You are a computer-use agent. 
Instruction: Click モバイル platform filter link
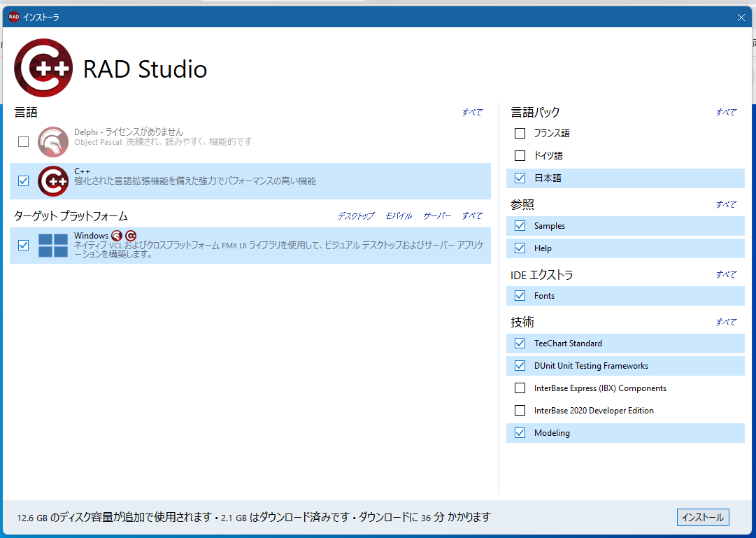(x=399, y=215)
